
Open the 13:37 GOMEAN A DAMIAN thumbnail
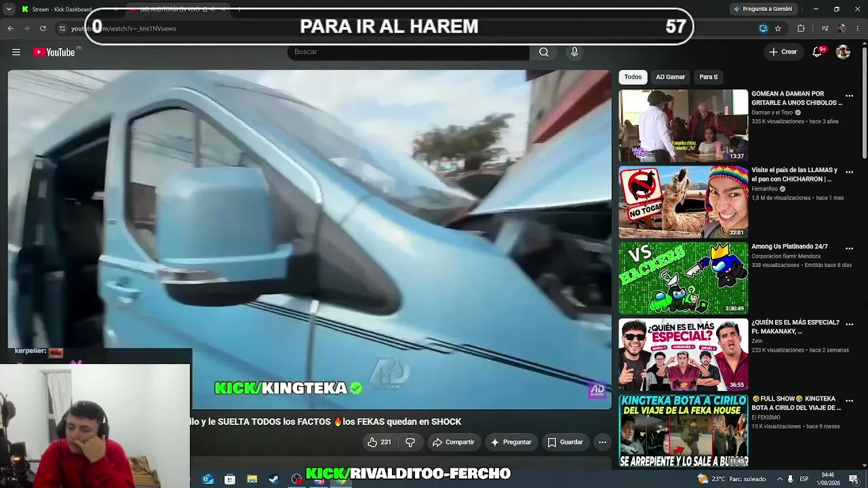coord(683,125)
